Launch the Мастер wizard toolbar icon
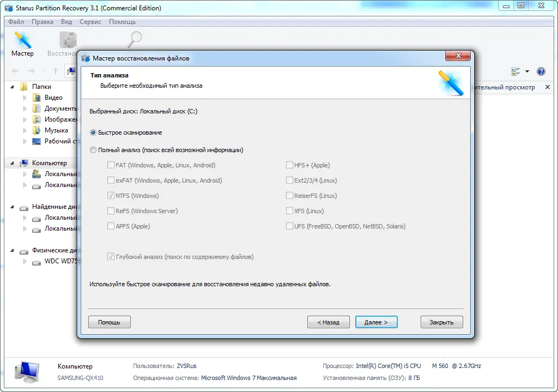Viewport: 558px width, 392px height. pyautogui.click(x=22, y=44)
